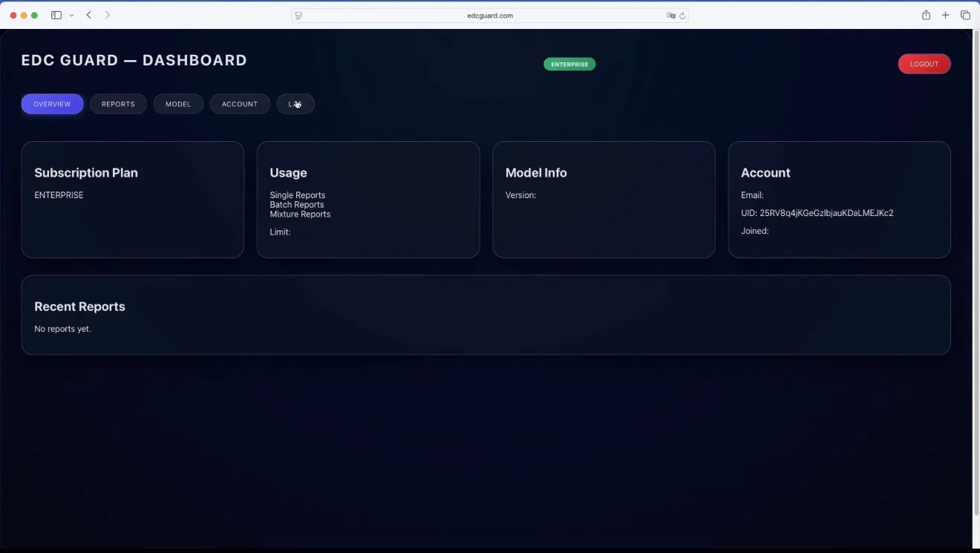Viewport: 980px width, 553px height.
Task: Click the translate icon in address bar
Action: [670, 16]
